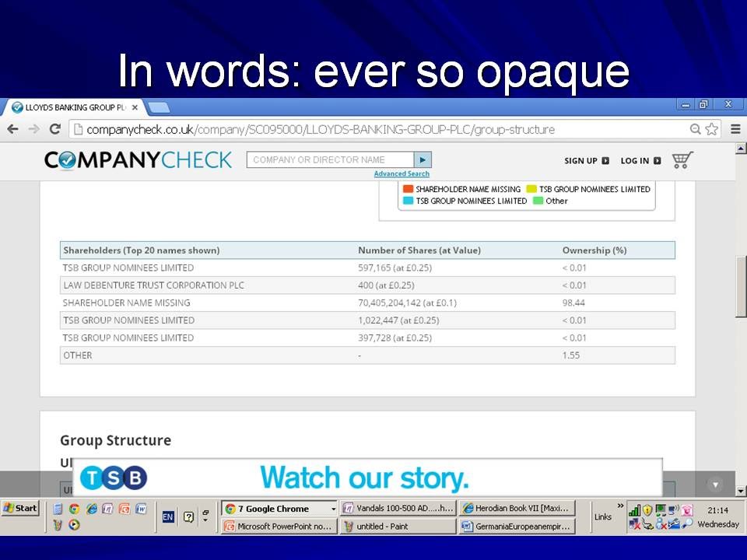
Task: Click the green Other legend swatch
Action: click(538, 201)
